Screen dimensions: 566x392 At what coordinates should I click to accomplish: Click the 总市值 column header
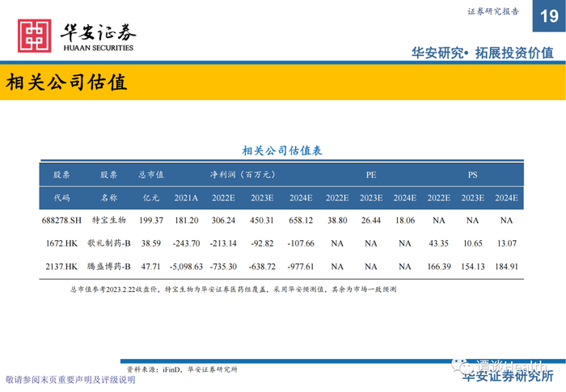(x=151, y=175)
